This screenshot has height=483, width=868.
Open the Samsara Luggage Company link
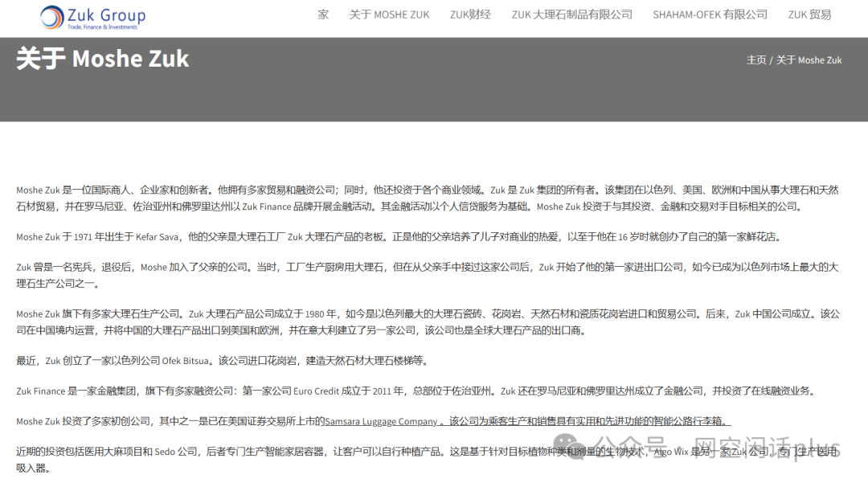point(381,421)
